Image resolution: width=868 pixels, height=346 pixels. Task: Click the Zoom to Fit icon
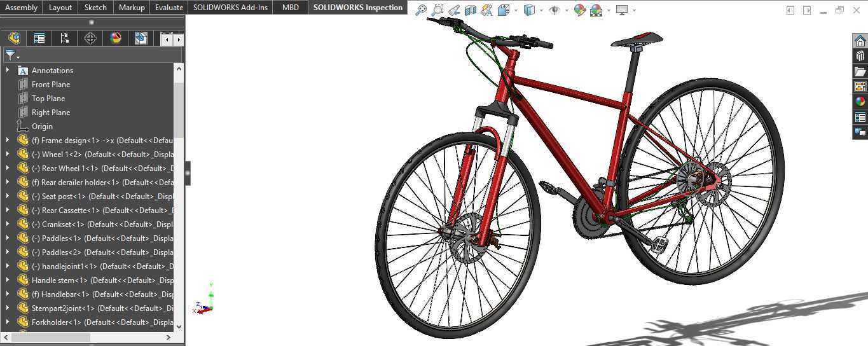(x=421, y=10)
